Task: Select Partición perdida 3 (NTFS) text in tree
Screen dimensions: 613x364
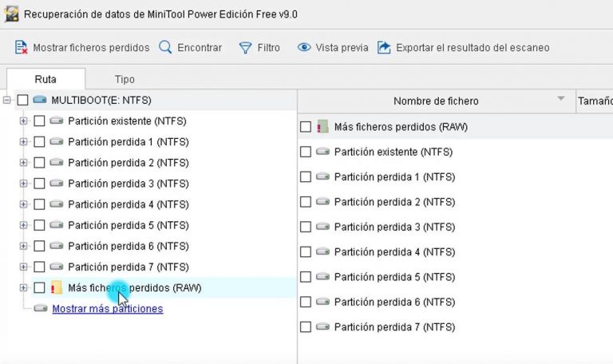Action: click(x=129, y=184)
